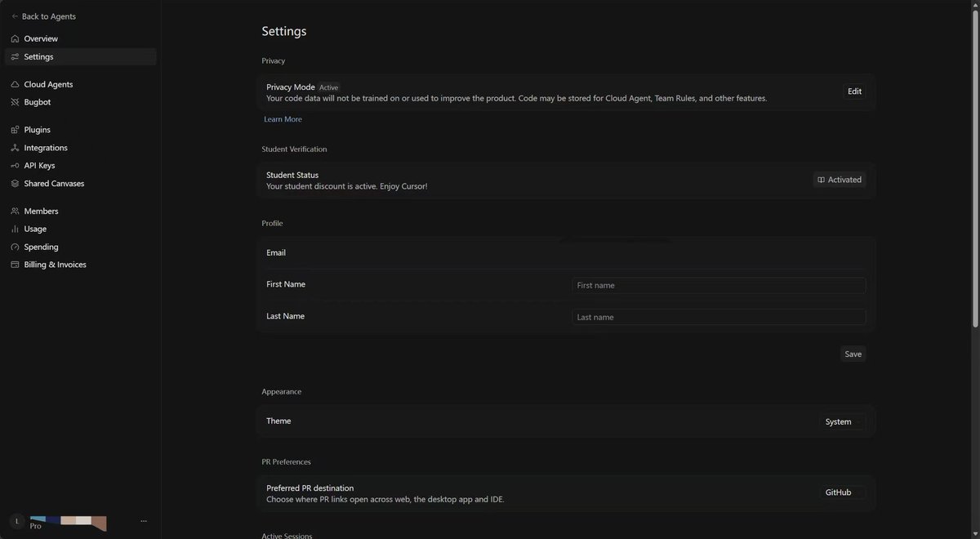Click the Activated student status button

(840, 180)
